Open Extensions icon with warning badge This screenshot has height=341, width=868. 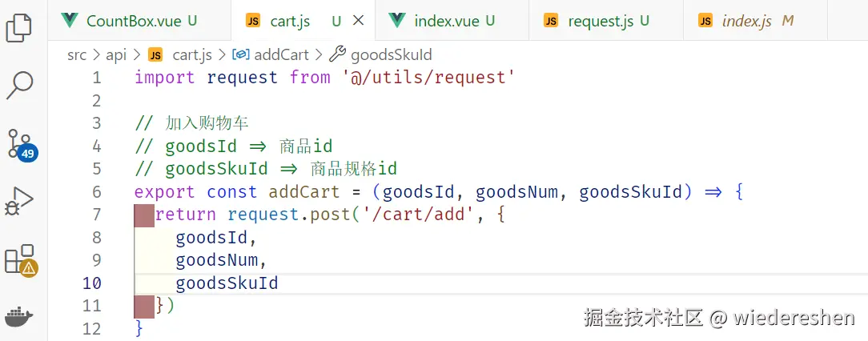click(20, 259)
